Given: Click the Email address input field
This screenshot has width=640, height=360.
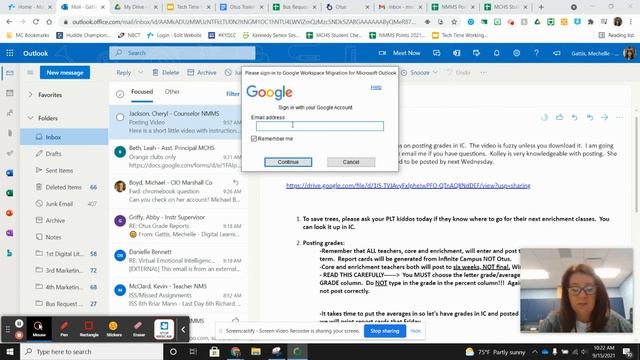Looking at the screenshot, I should click(320, 126).
